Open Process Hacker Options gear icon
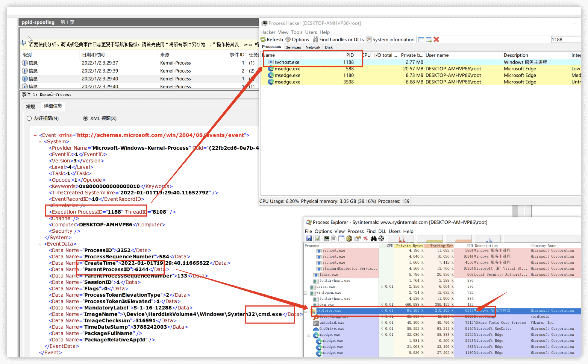Image resolution: width=588 pixels, height=364 pixels. point(288,39)
